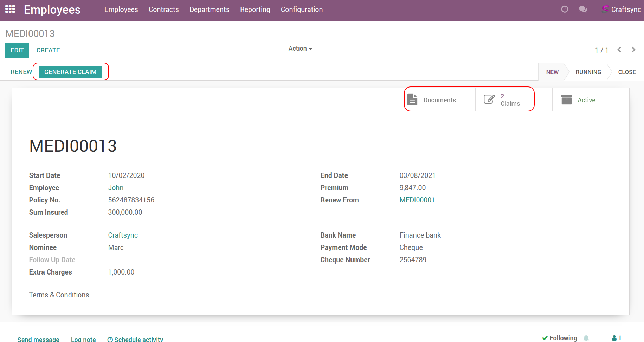
Task: Set status to Running stage
Action: click(588, 72)
